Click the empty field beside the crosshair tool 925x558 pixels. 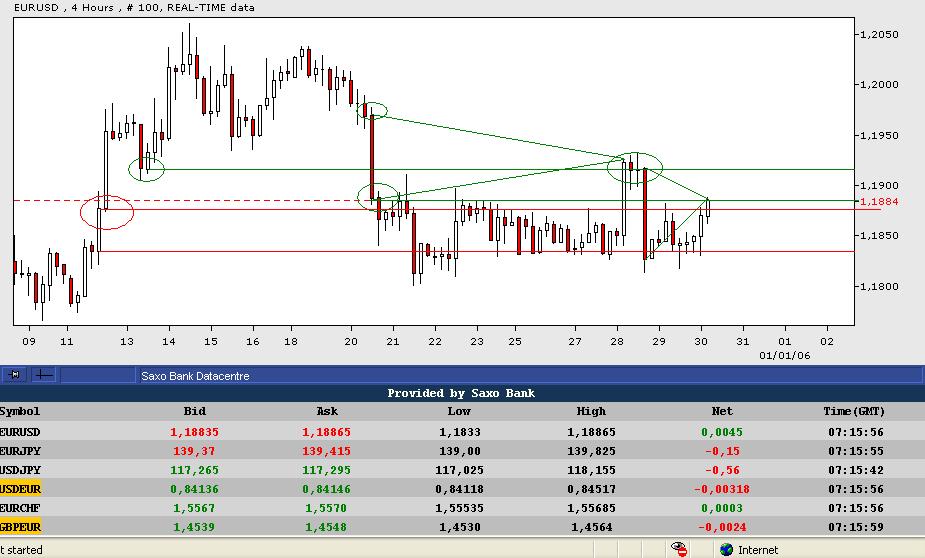tap(98, 375)
